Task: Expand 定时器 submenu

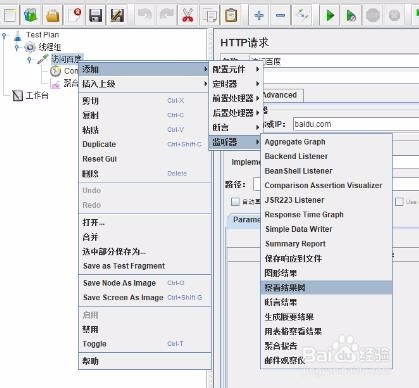Action: pyautogui.click(x=236, y=84)
